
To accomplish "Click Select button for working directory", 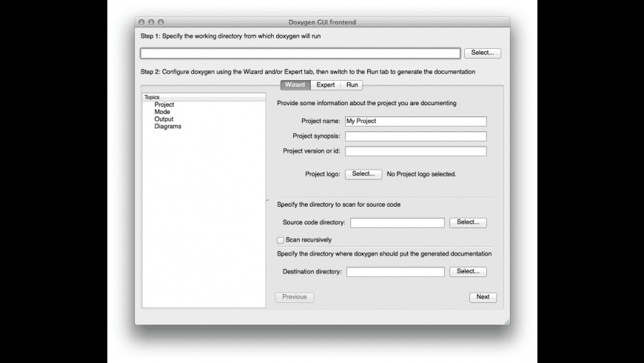I will (482, 53).
